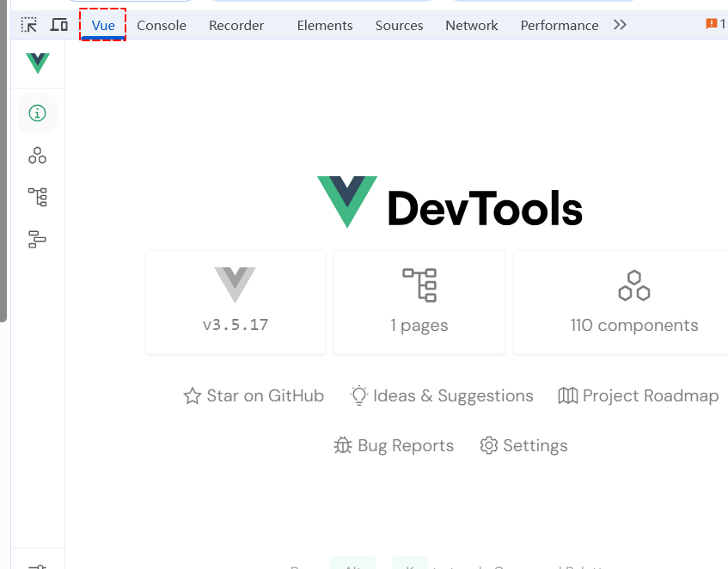This screenshot has height=569, width=728.
Task: Click the vertical scrollbar on left edge
Action: pos(3,161)
